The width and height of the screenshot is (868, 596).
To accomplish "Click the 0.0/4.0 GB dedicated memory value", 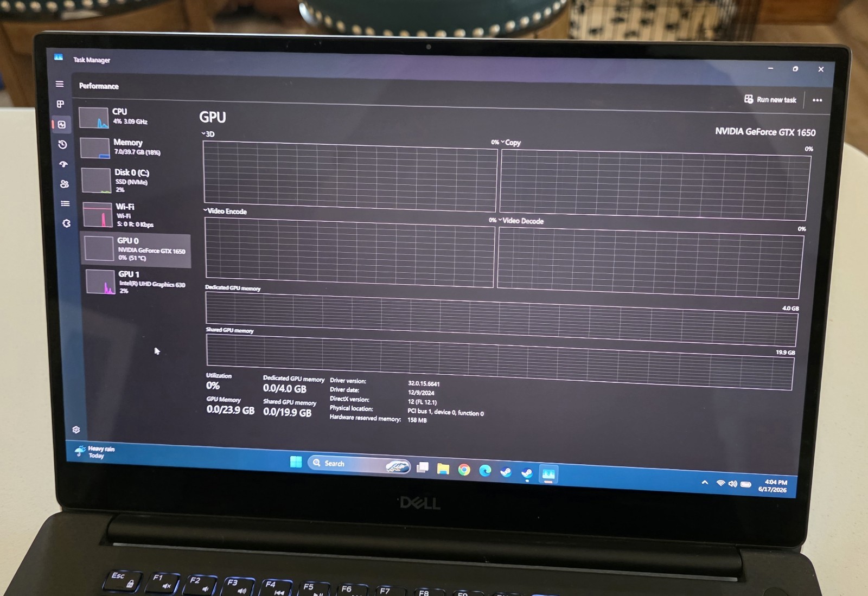I will pyautogui.click(x=285, y=388).
